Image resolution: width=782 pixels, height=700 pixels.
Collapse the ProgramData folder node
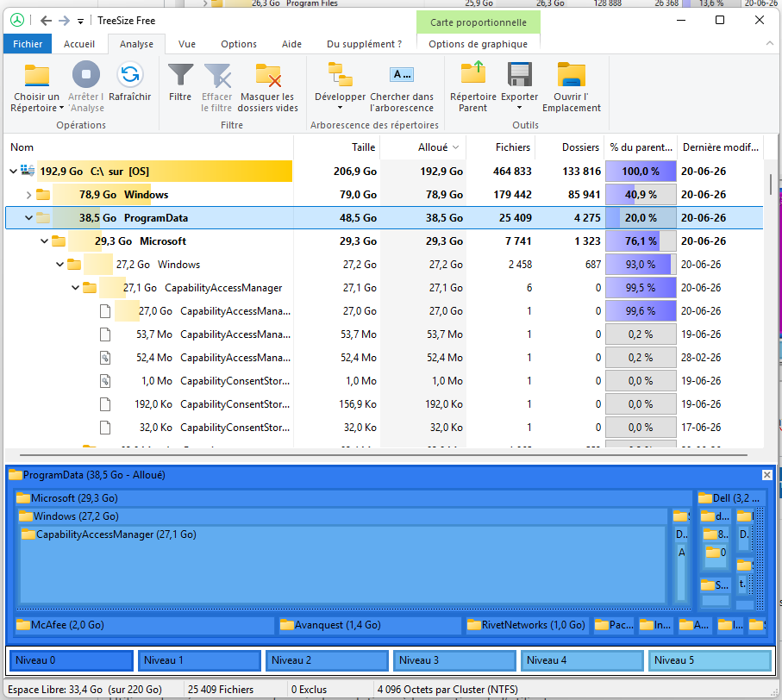pos(29,218)
